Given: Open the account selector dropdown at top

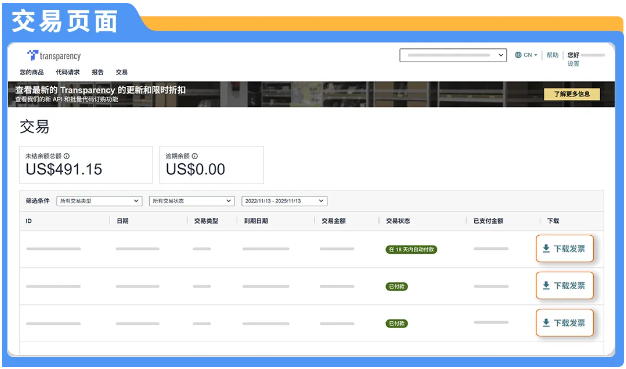Looking at the screenshot, I should [x=453, y=55].
